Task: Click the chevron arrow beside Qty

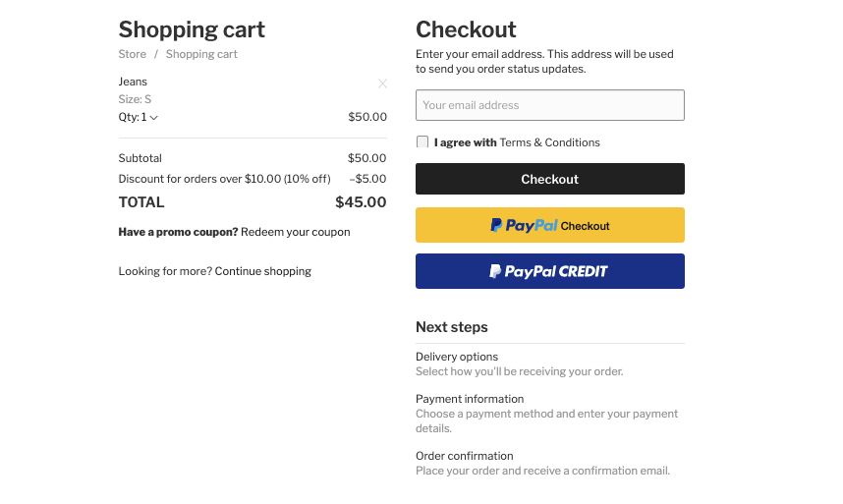Action: pos(153,118)
